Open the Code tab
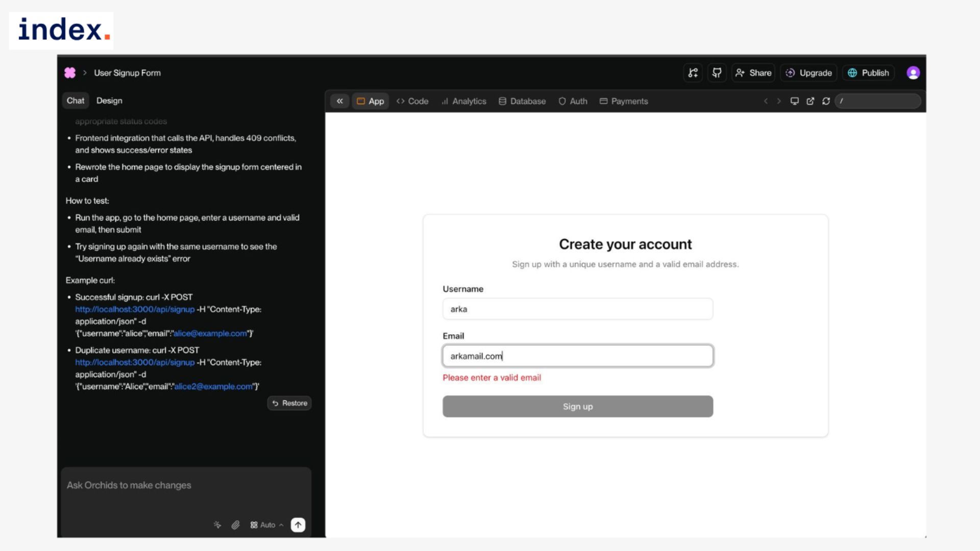980x551 pixels. click(412, 101)
